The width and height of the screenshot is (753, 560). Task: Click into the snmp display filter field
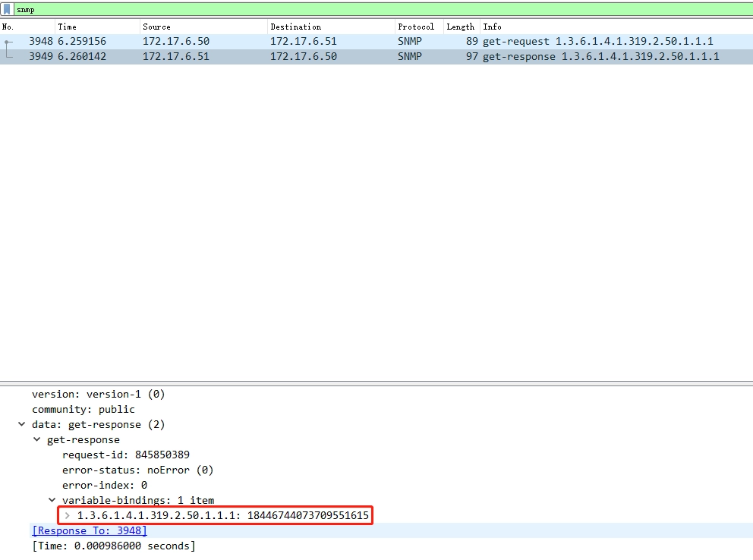tap(304, 10)
